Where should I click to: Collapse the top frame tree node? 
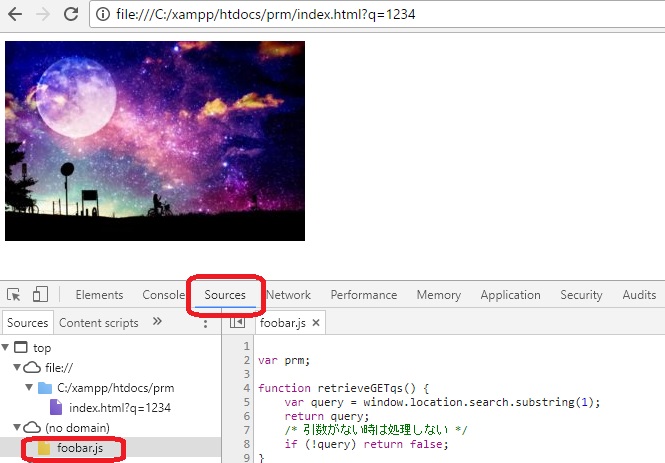click(5, 347)
